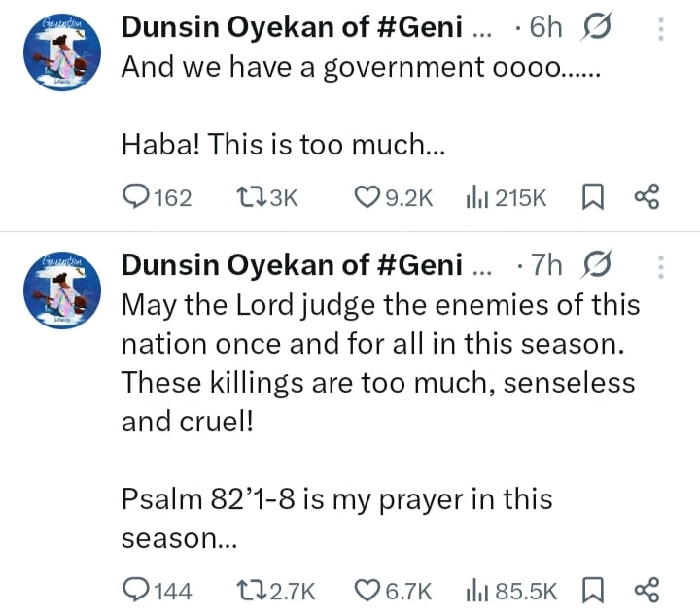Screen dimensions: 700x615
Task: Retweet the tweet with 2.7K reposts
Action: pyautogui.click(x=251, y=590)
